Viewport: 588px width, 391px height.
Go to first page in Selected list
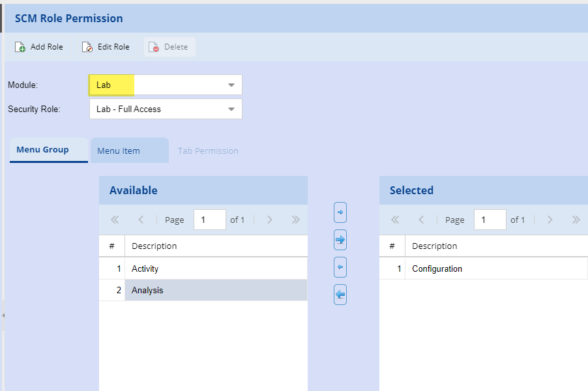click(x=394, y=220)
